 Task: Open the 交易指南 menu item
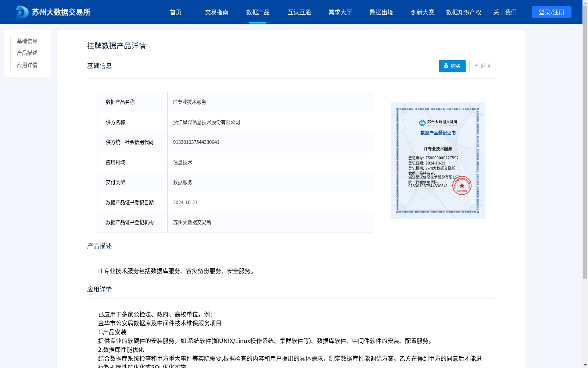point(217,12)
